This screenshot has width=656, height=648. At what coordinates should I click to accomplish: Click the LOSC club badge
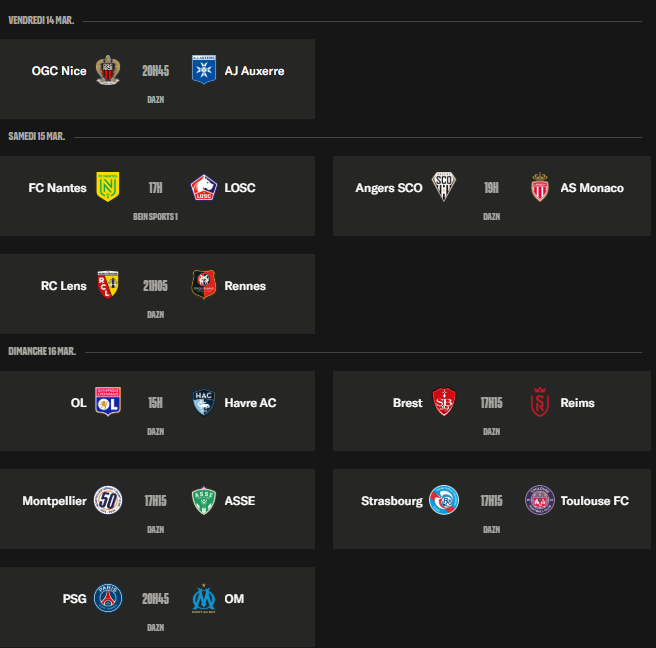[204, 187]
